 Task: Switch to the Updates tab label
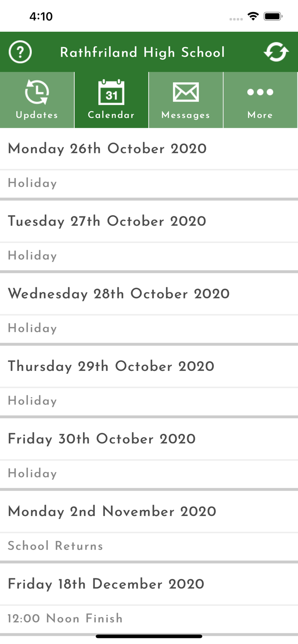[x=37, y=115]
